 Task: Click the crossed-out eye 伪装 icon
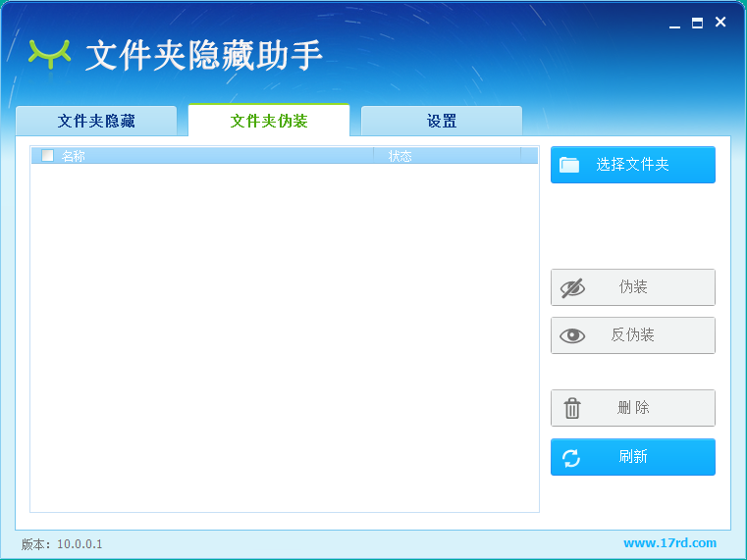pos(572,287)
